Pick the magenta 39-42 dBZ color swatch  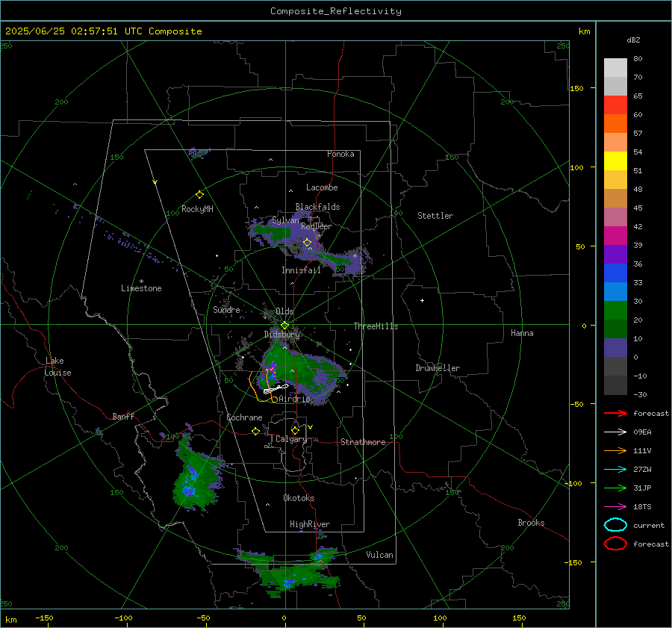[x=615, y=236]
